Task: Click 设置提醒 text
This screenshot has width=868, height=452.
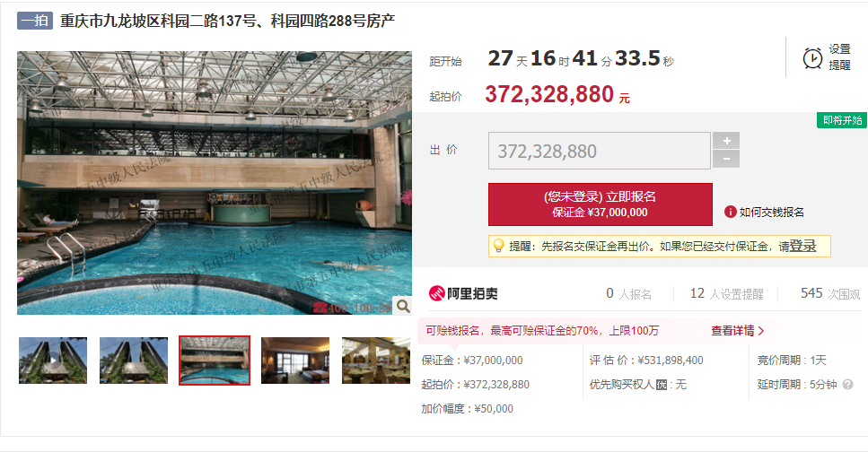Action: 839,57
